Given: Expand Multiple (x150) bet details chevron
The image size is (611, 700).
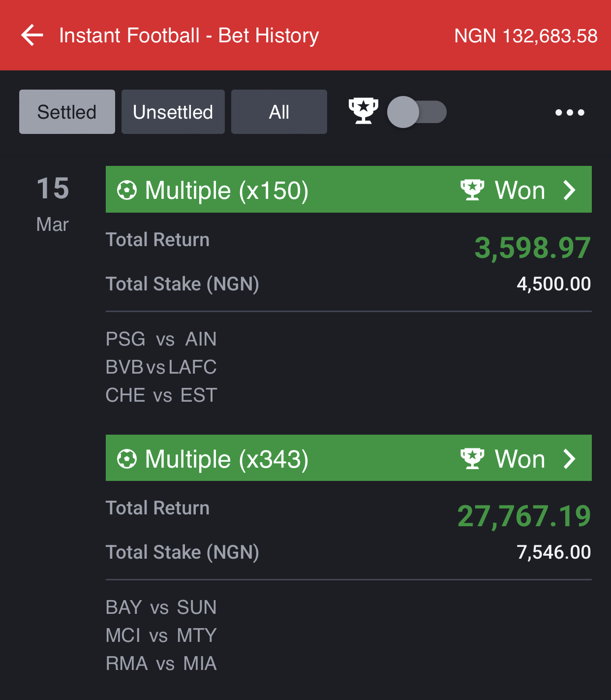Looking at the screenshot, I should [x=570, y=190].
